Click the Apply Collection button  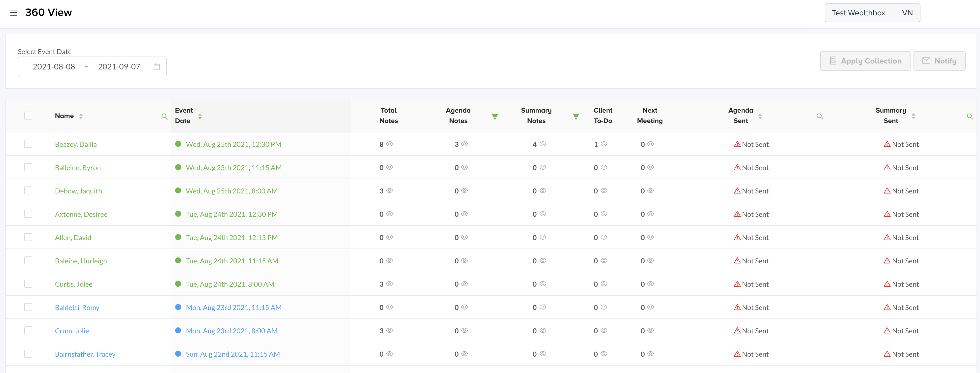(865, 61)
